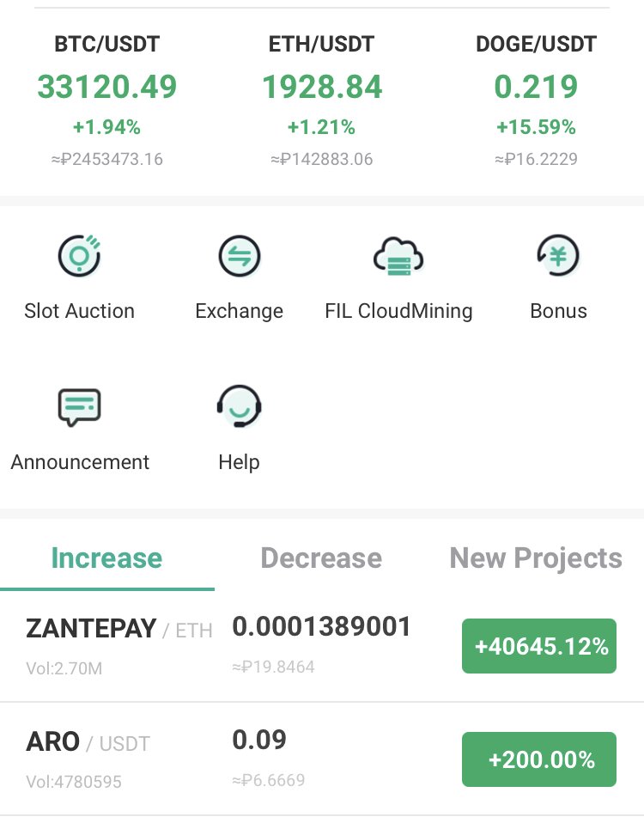Open the Announcement message icon
The image size is (644, 829).
pos(79,407)
